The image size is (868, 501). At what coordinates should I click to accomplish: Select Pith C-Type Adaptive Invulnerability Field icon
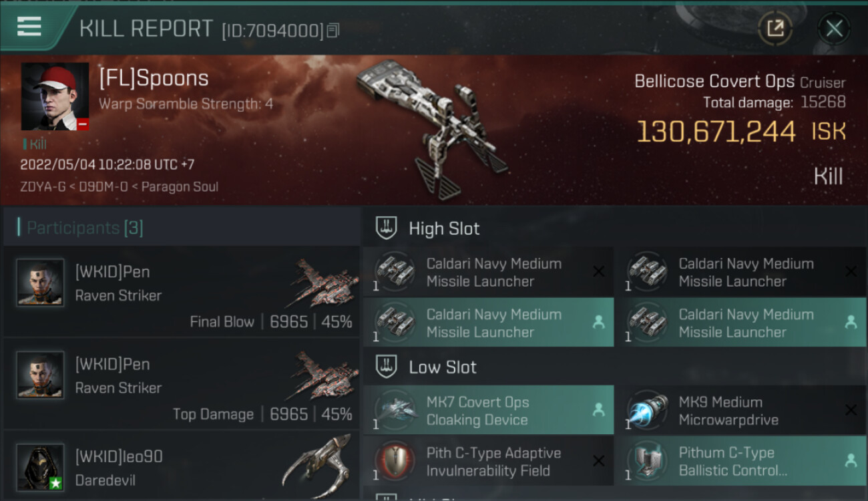395,461
